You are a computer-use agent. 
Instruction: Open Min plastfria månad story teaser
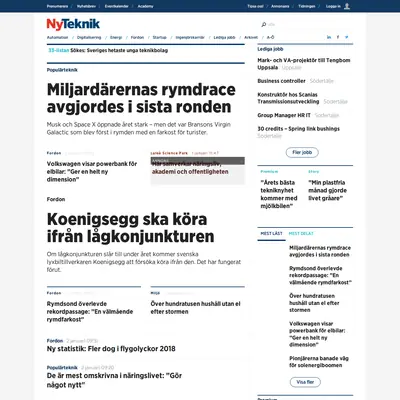pos(327,190)
